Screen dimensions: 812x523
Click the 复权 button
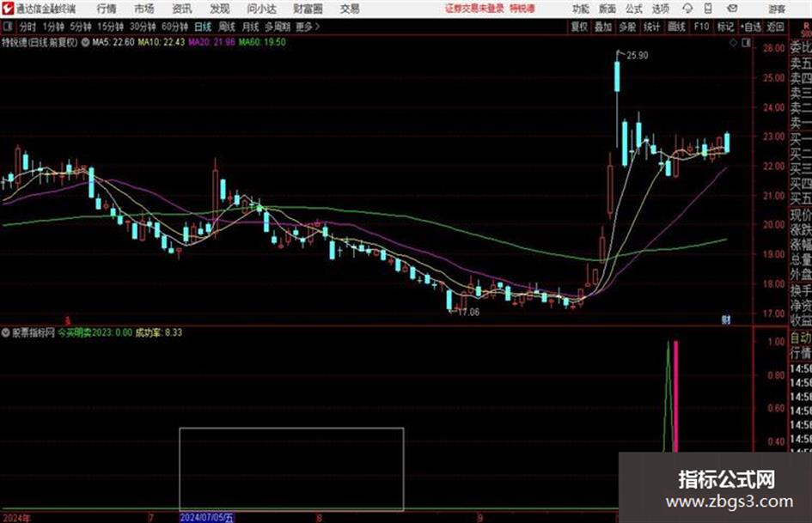(579, 27)
